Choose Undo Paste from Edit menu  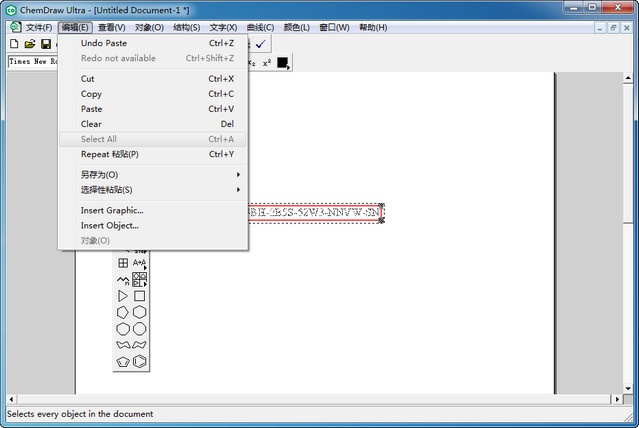(x=153, y=43)
